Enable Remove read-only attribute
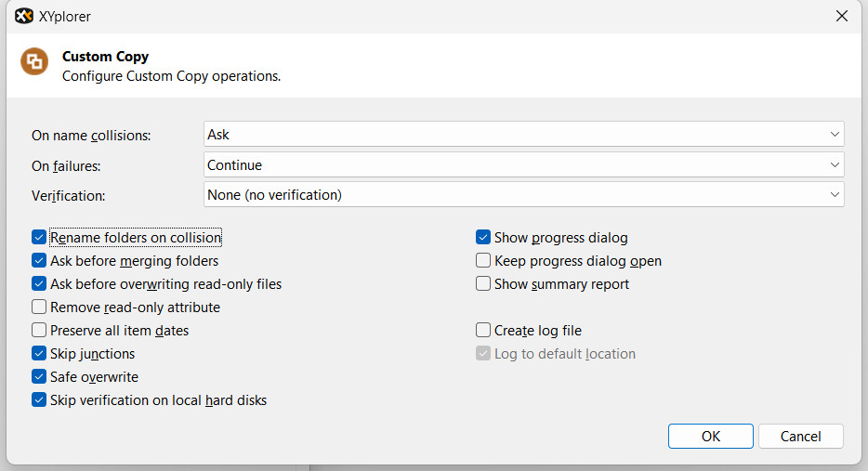 pyautogui.click(x=39, y=307)
